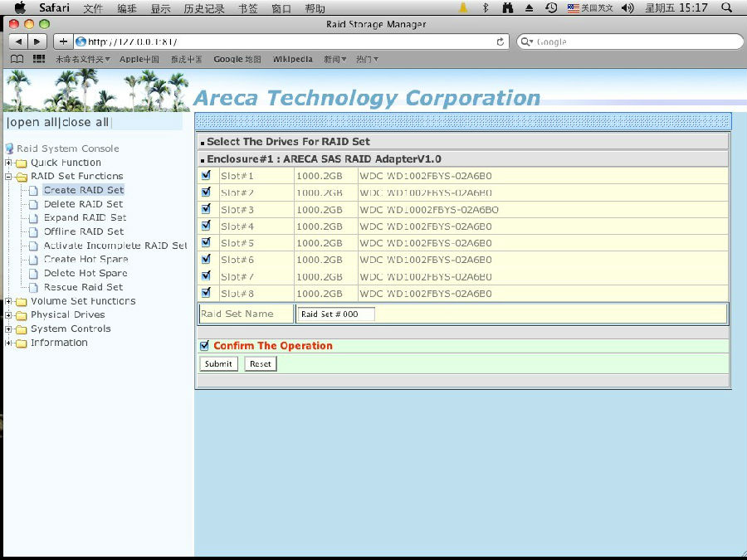Image resolution: width=747 pixels, height=560 pixels.
Task: Open Spotlight search magnifier
Action: pyautogui.click(x=726, y=7)
